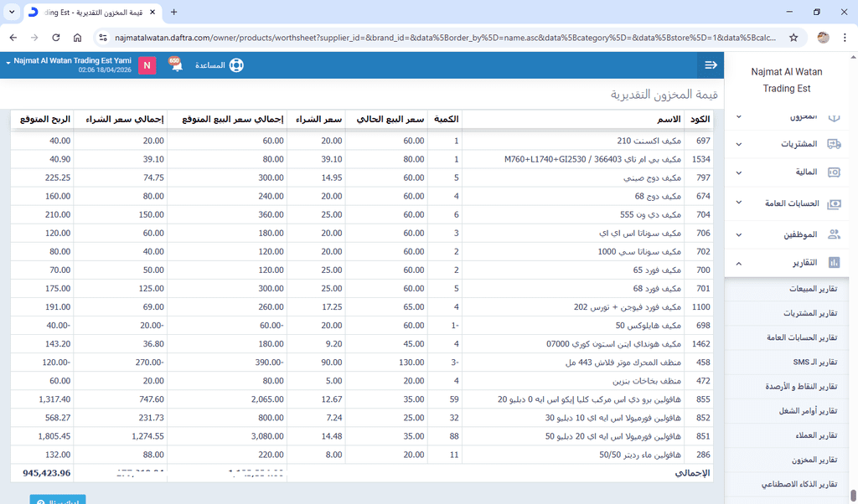
Task: Collapse sidebar with the menu toggle icon
Action: [x=711, y=65]
